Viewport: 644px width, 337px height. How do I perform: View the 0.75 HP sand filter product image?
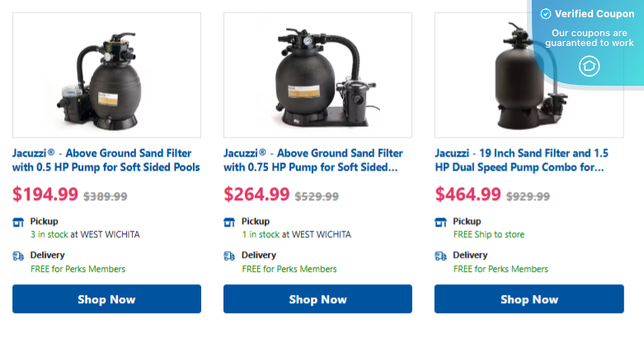(x=317, y=75)
